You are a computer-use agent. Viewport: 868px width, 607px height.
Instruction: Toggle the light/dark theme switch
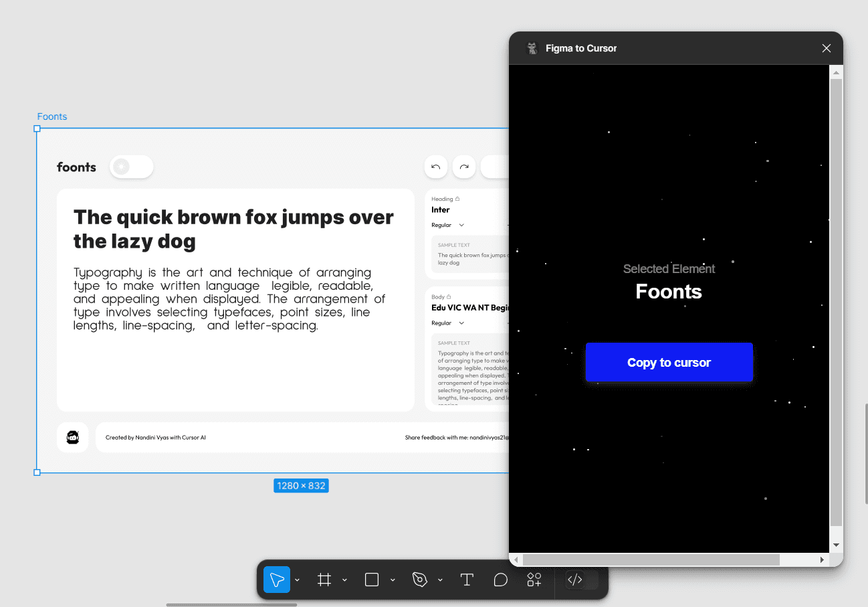click(x=131, y=167)
